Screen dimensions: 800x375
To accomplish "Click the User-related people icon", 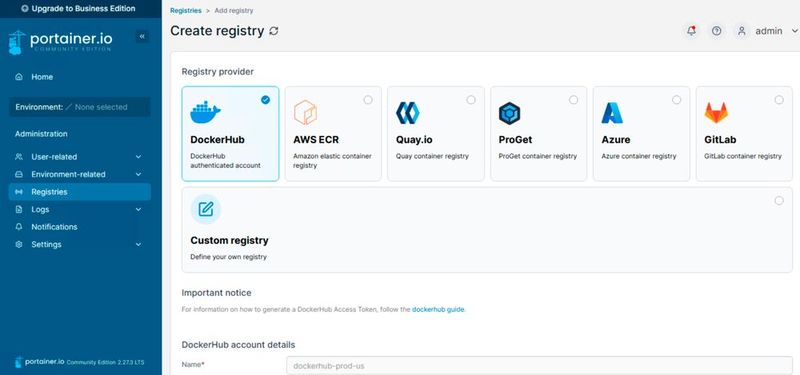I will 19,157.
